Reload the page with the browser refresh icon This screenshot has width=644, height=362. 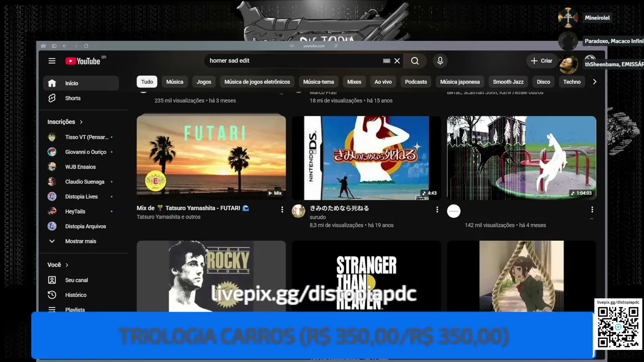pos(86,46)
